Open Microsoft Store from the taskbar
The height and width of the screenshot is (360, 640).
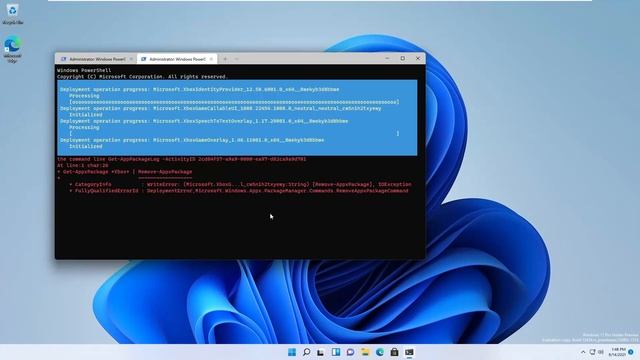click(x=394, y=352)
